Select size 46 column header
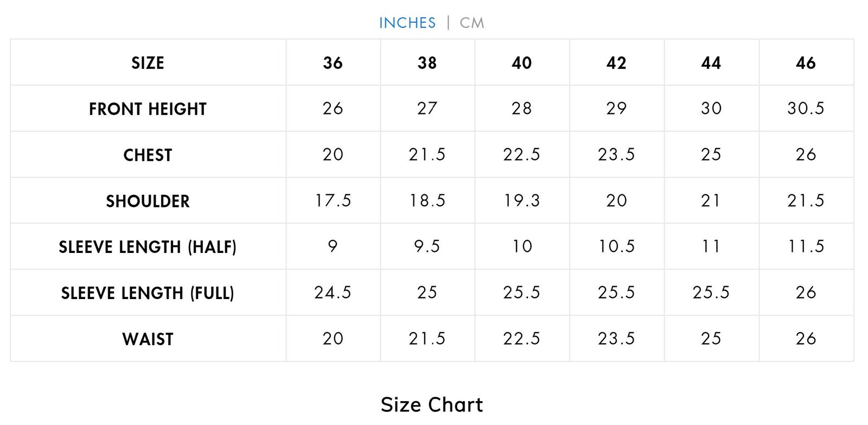 (x=806, y=63)
